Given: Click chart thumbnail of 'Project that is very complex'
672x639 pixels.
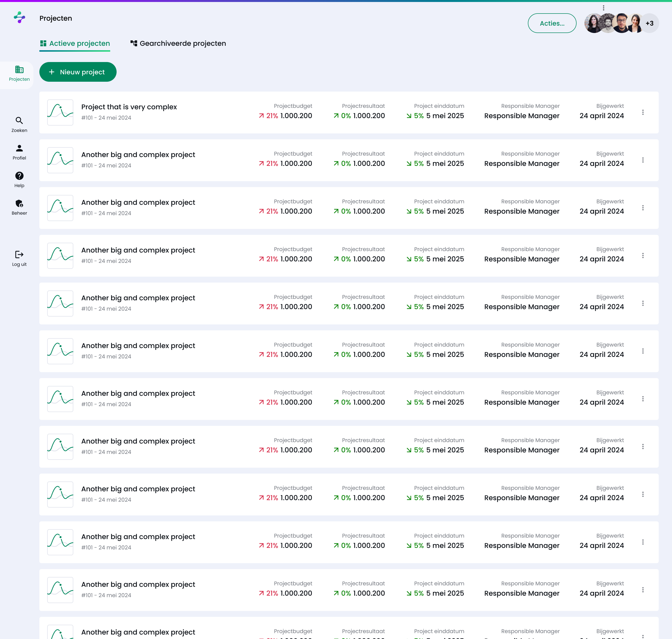Looking at the screenshot, I should [x=60, y=112].
